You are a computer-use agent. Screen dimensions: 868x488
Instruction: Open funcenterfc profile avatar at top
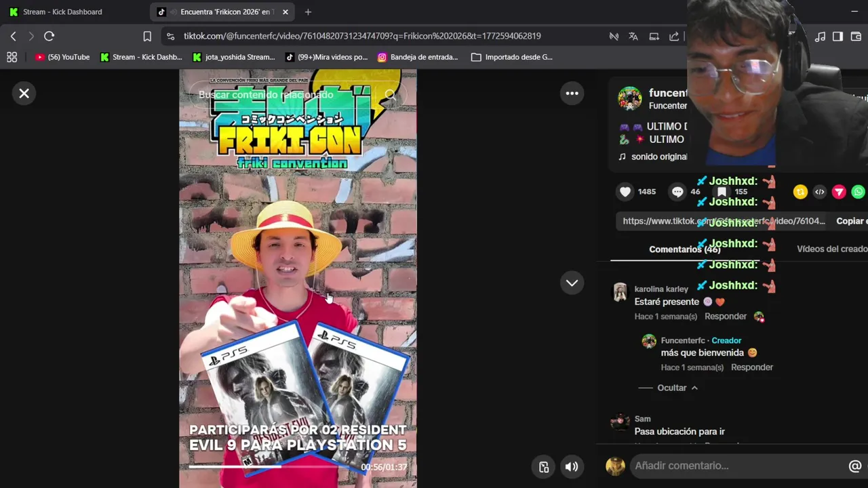(x=629, y=98)
